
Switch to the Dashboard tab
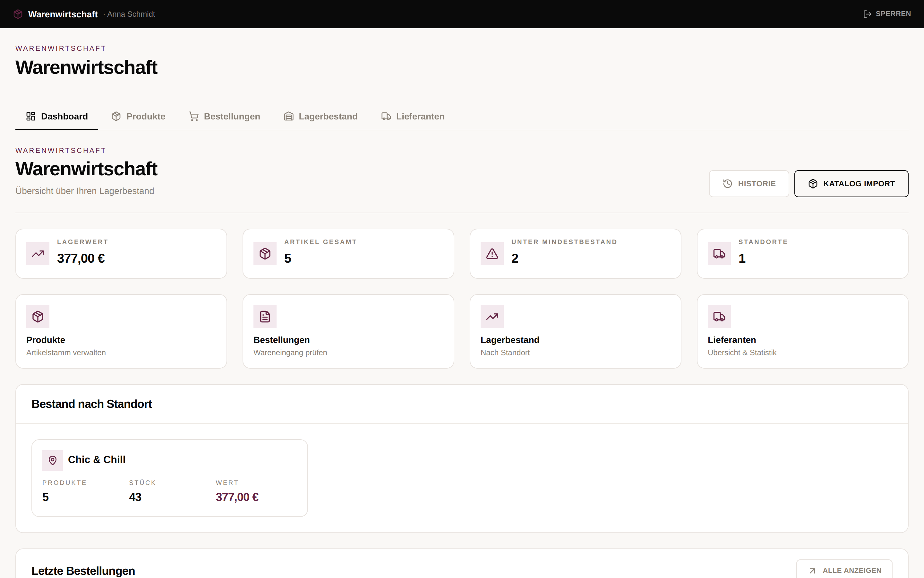(x=56, y=116)
